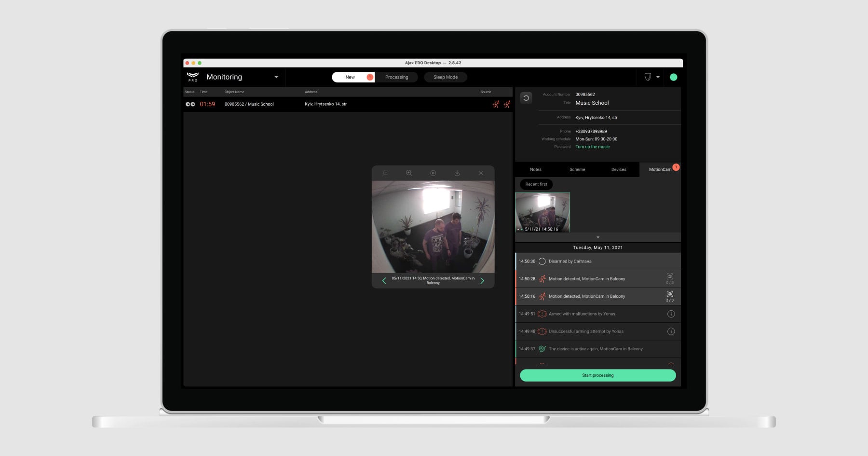The height and width of the screenshot is (456, 868).
Task: Pause the photo series playback
Action: 433,173
